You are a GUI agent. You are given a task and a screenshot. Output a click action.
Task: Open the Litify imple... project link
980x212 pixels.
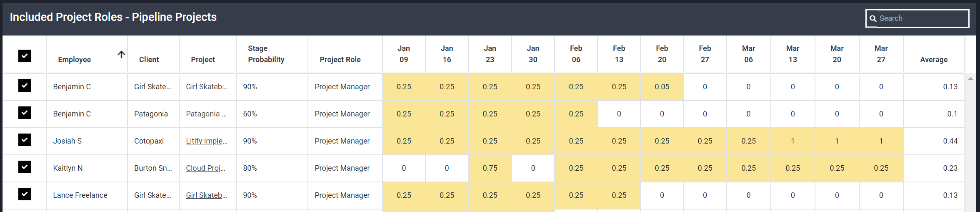point(207,141)
